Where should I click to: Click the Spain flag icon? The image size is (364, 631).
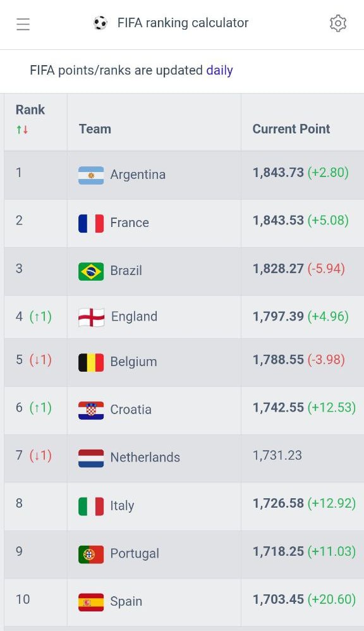[91, 602]
